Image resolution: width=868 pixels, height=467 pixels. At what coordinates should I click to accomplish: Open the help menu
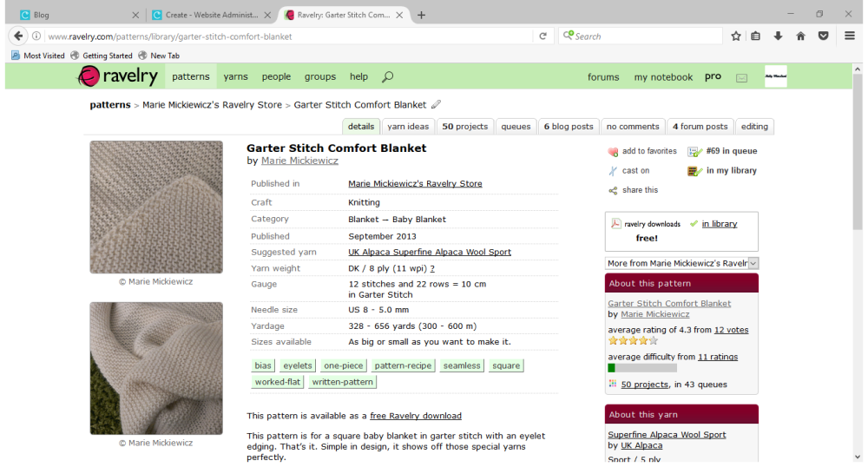click(x=358, y=76)
